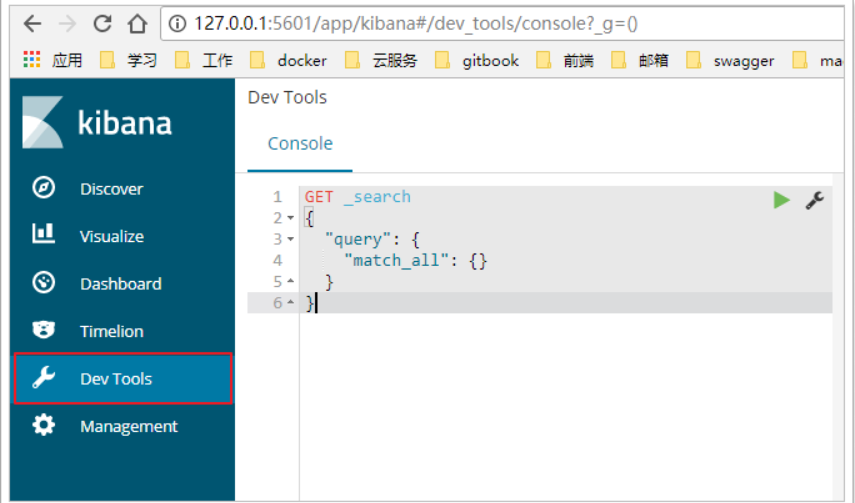Switch to the Console tab
Screen dimensions: 855x503
click(300, 143)
